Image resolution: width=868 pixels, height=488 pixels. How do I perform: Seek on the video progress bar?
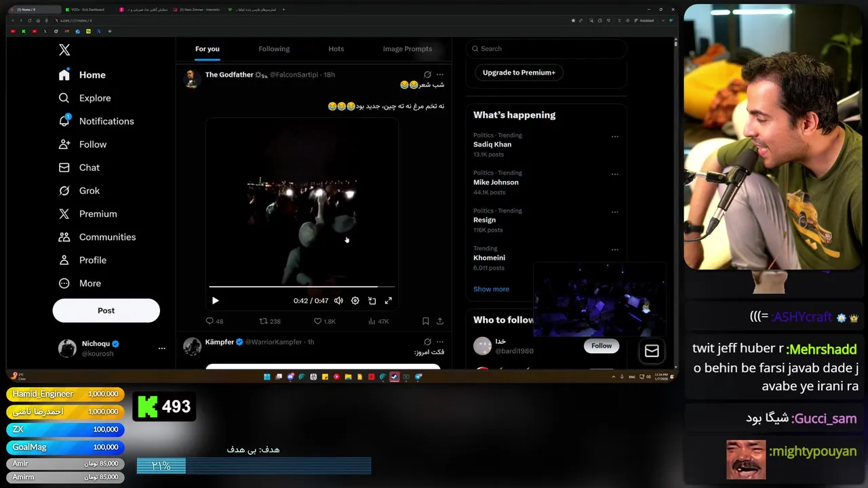coord(302,287)
